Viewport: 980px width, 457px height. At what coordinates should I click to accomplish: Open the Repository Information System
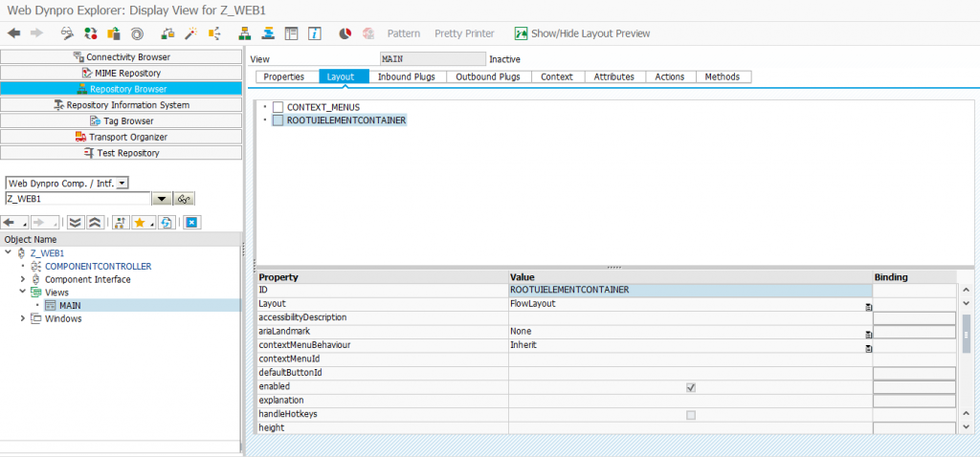click(x=122, y=105)
